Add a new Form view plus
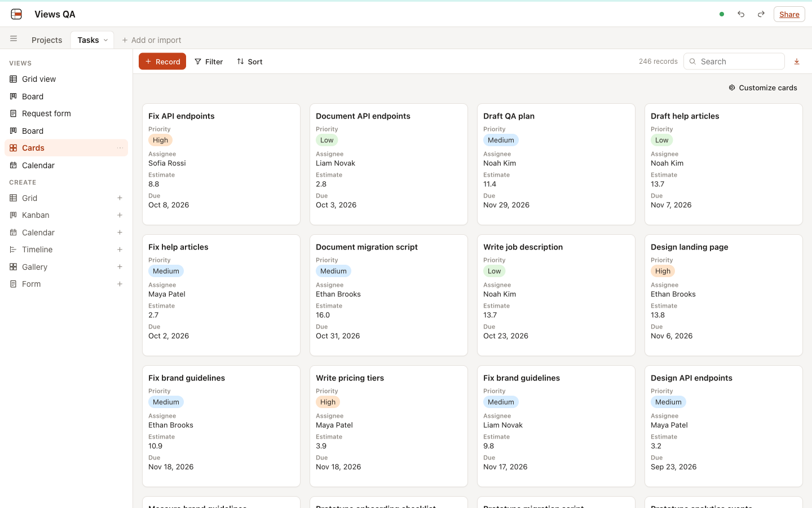 point(120,284)
